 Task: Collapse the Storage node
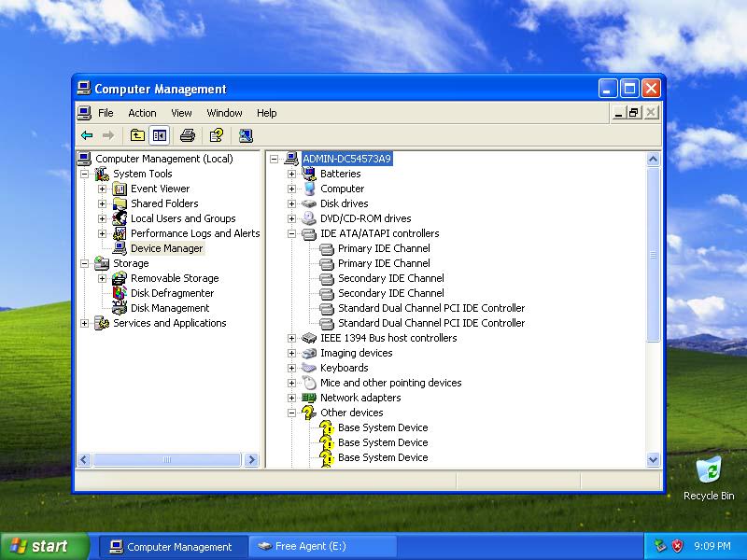tap(84, 263)
